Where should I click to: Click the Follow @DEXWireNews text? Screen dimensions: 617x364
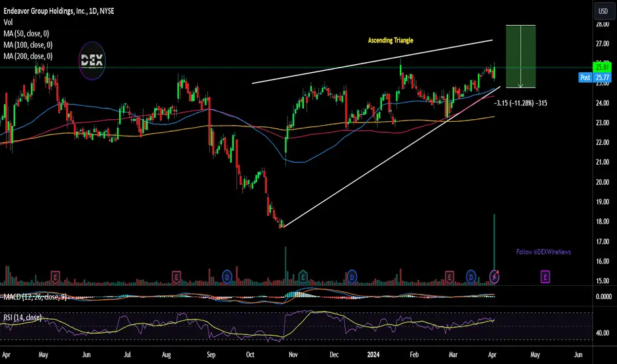click(x=544, y=252)
